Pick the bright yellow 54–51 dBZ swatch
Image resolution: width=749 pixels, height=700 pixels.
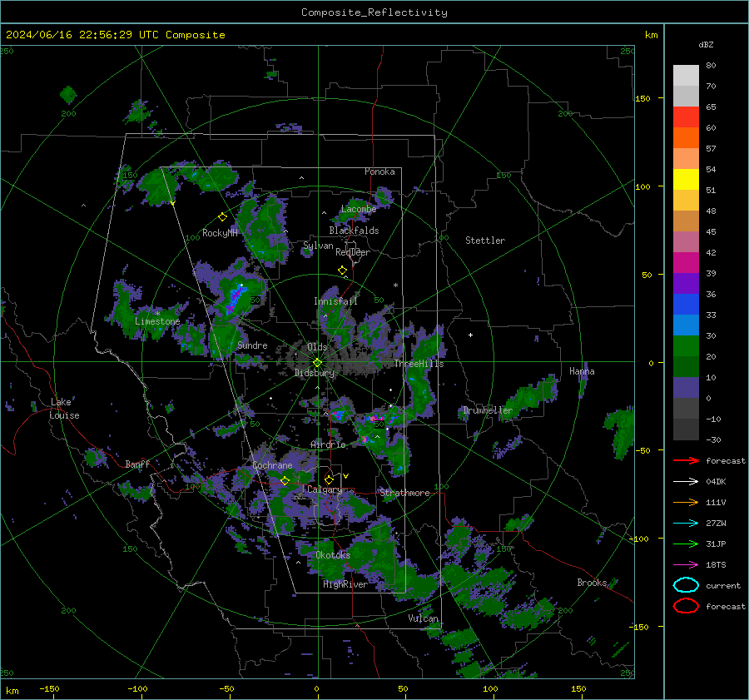686,180
